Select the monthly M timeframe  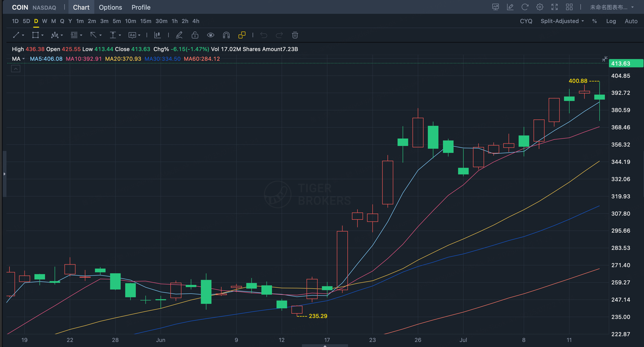coord(53,21)
